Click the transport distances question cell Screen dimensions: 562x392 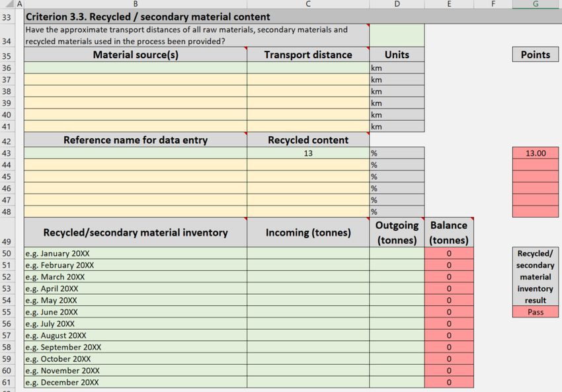tap(197, 36)
